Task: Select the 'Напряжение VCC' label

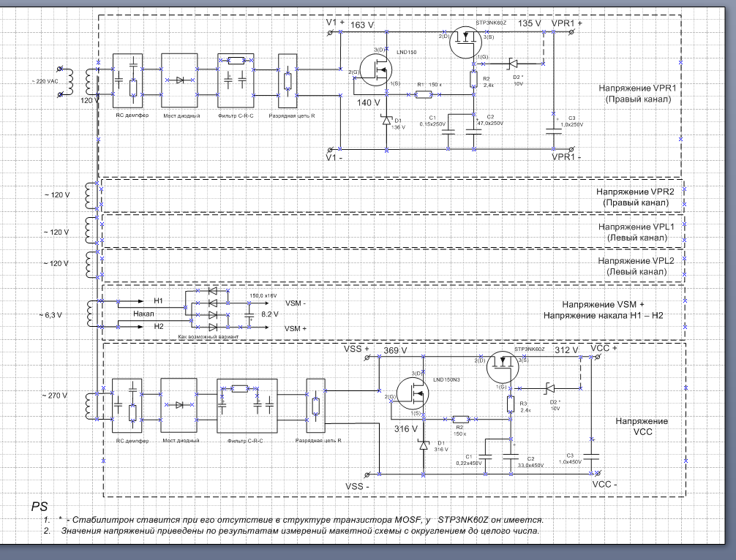Action: tap(641, 426)
